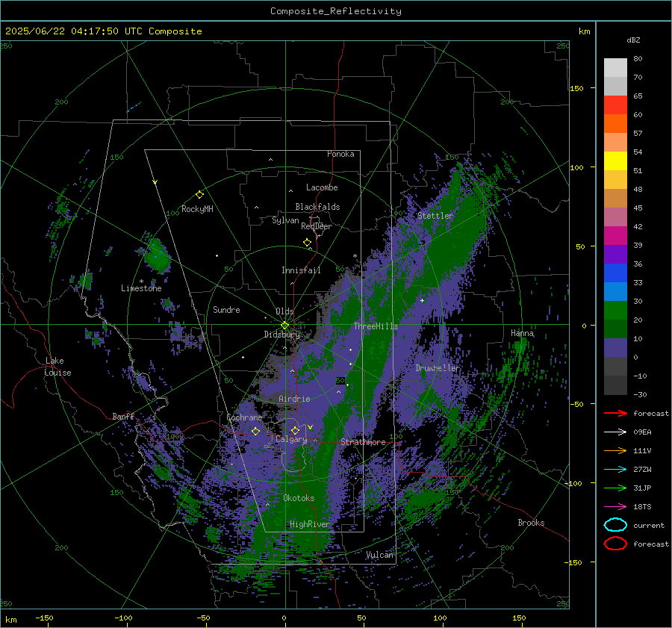The image size is (672, 628).
Task: Click the 2025/06/22 04:17:50 UTC timestamp
Action: point(103,31)
